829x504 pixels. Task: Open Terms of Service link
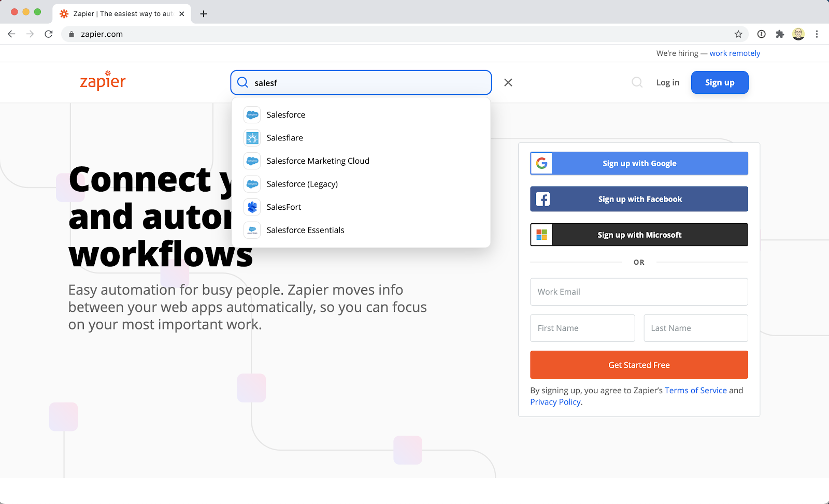click(x=696, y=391)
